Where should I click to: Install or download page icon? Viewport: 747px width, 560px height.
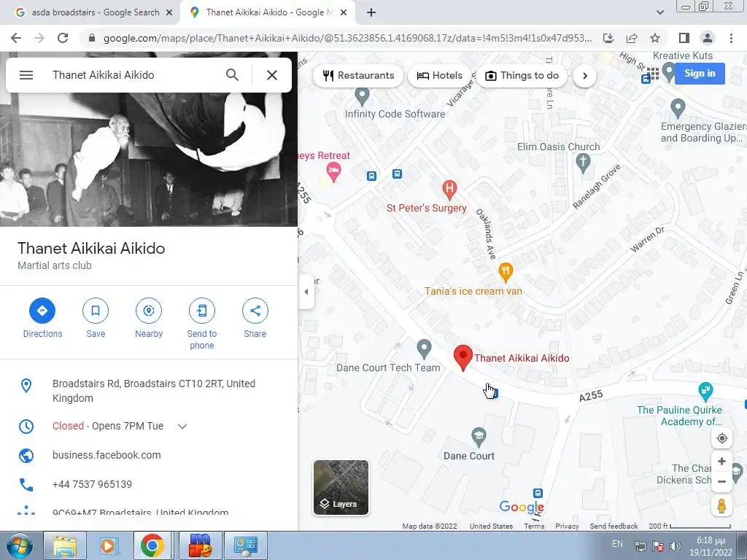click(x=608, y=38)
